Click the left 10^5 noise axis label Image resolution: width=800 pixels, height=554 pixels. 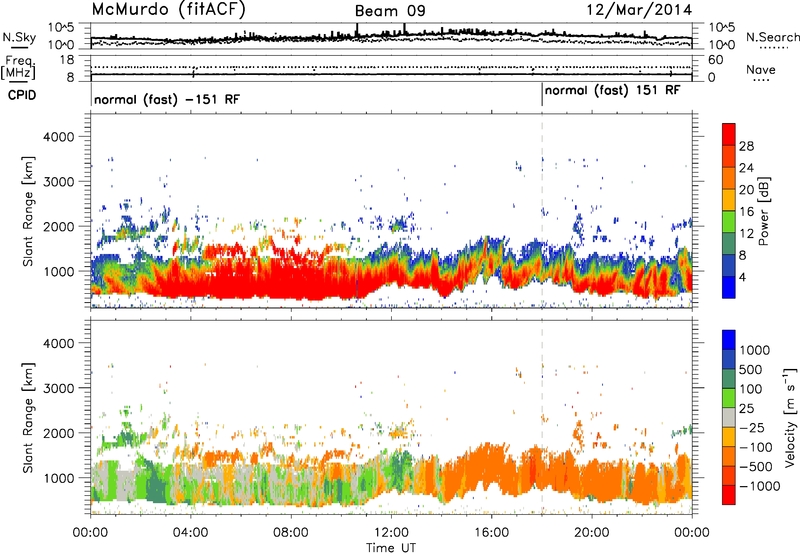point(61,27)
